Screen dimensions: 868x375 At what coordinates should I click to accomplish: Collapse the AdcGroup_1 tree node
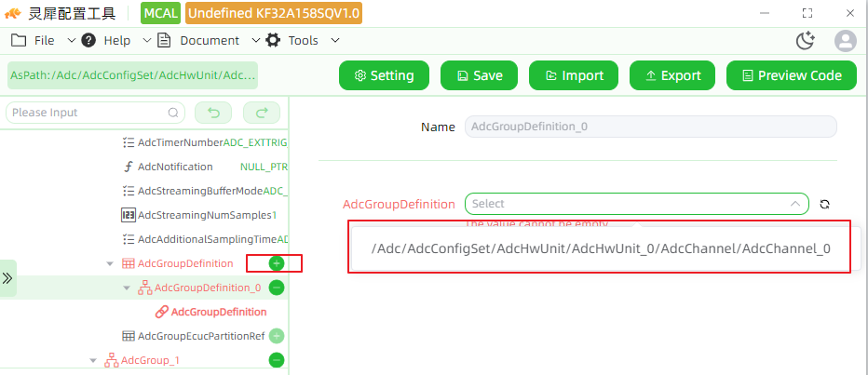tap(93, 361)
